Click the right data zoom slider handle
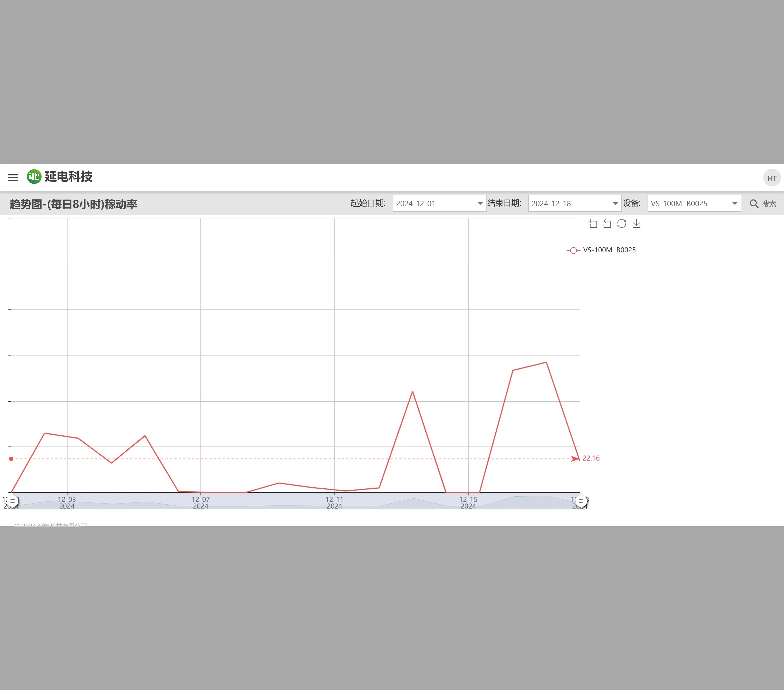This screenshot has width=784, height=690. (581, 501)
